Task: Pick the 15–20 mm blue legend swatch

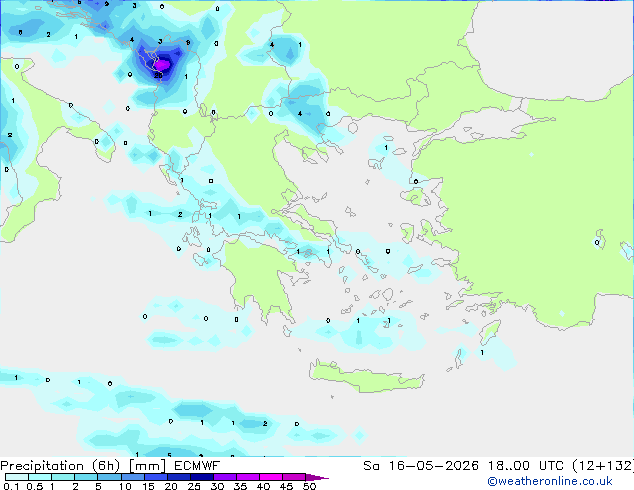Action: pyautogui.click(x=155, y=477)
